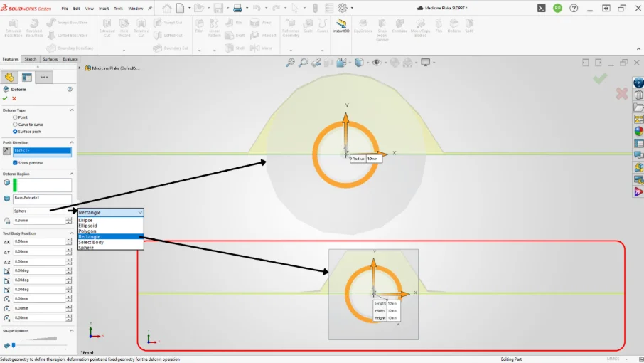Open the three-dots panel tab
The height and width of the screenshot is (363, 644).
pos(44,78)
